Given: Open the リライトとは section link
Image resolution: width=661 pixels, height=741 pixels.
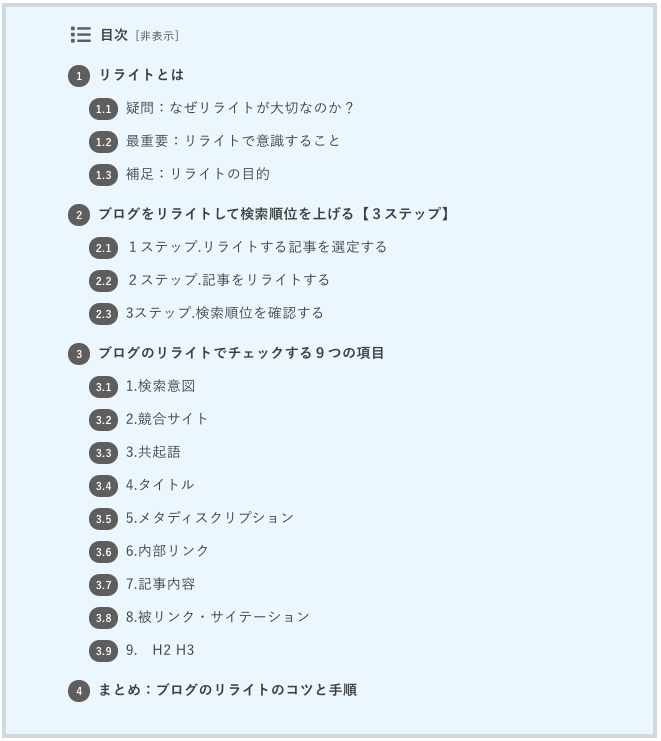Looking at the screenshot, I should tap(141, 75).
